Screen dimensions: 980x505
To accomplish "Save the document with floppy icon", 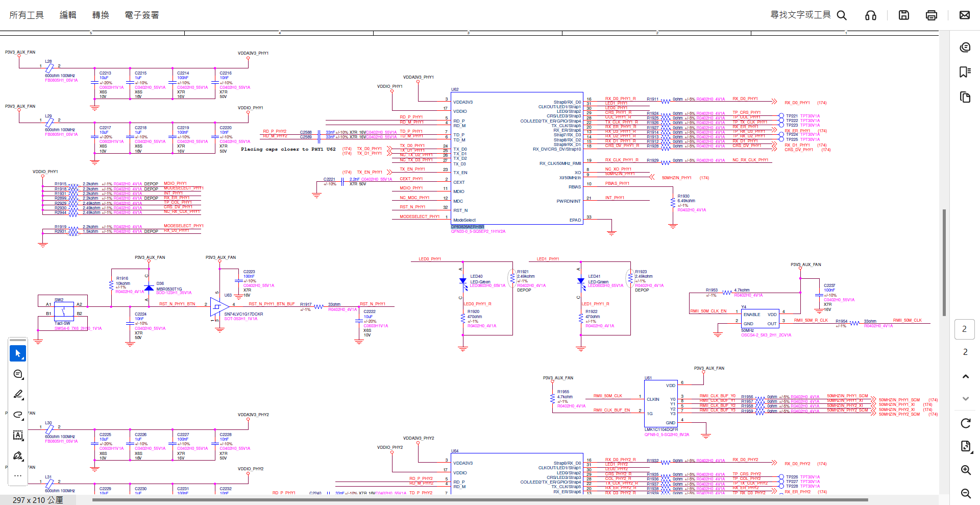I will (904, 15).
